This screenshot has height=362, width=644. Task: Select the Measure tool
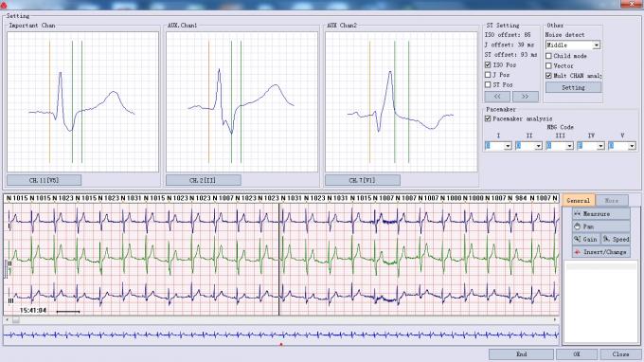tap(600, 213)
